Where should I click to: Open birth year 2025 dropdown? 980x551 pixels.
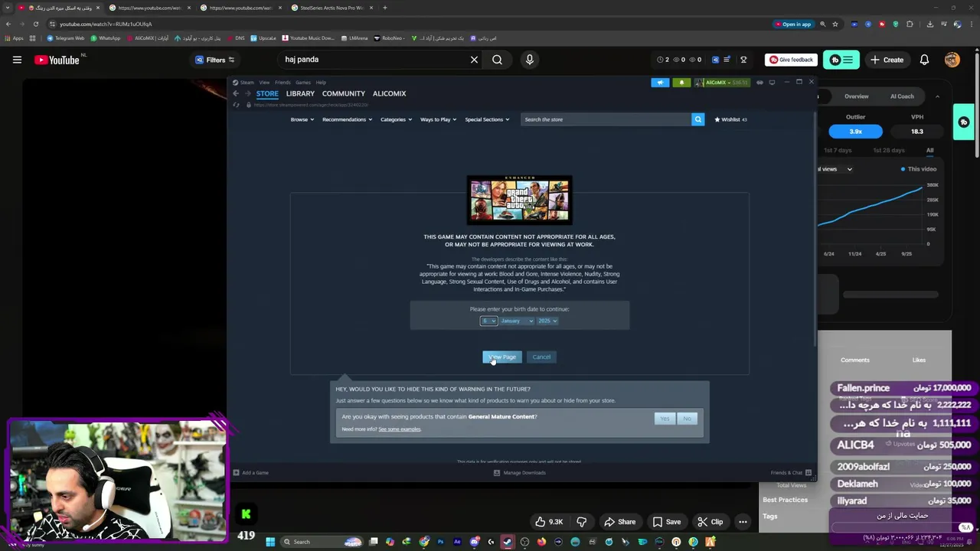point(547,321)
